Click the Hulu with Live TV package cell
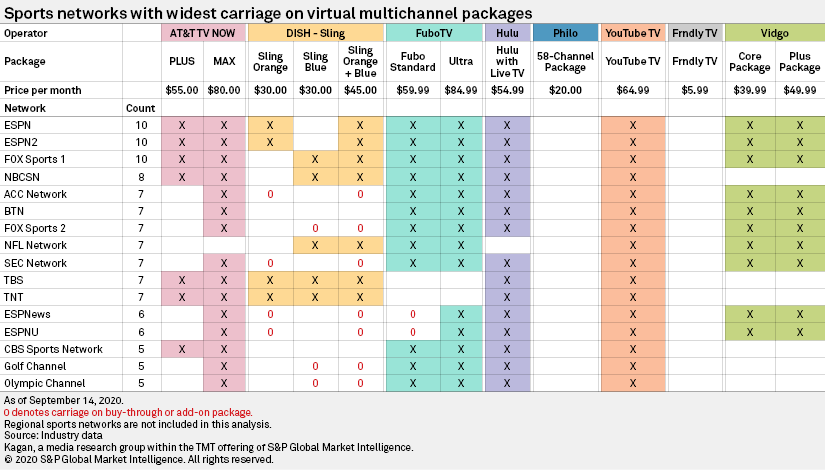This screenshot has height=470, width=825. (x=507, y=61)
